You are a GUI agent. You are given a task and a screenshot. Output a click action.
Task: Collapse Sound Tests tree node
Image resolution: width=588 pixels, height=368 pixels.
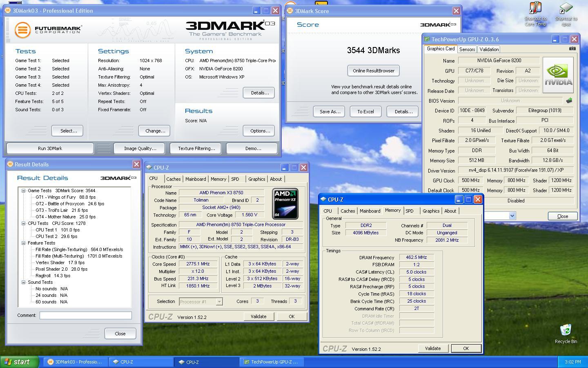pyautogui.click(x=24, y=282)
